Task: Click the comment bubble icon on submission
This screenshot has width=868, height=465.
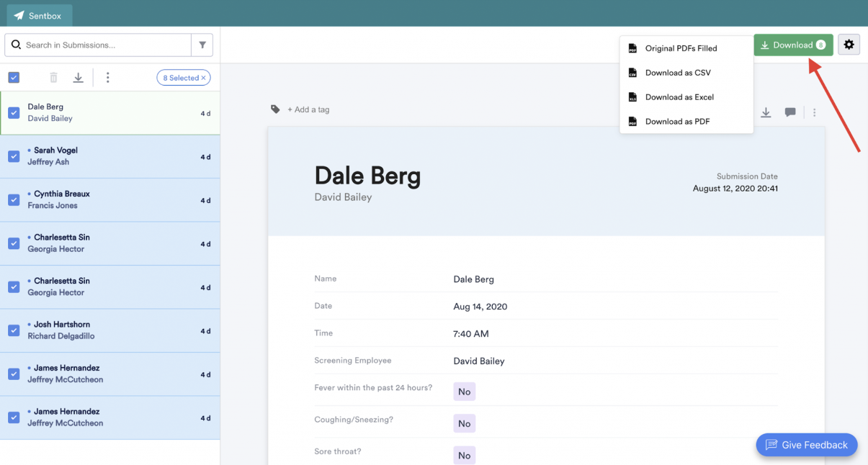Action: pos(790,112)
